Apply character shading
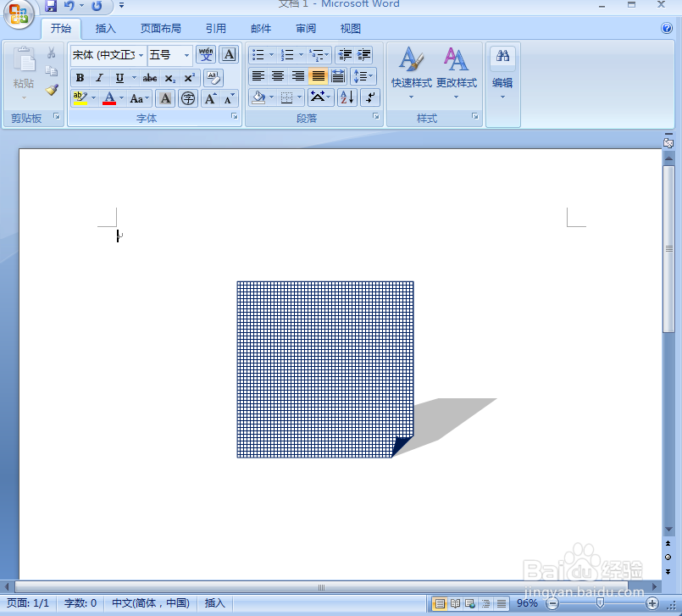 click(x=165, y=98)
